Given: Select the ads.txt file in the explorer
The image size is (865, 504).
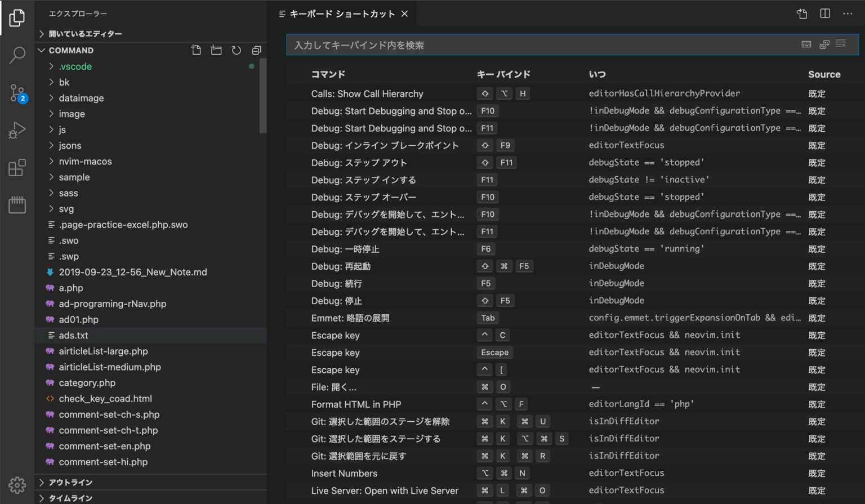Looking at the screenshot, I should pos(74,335).
